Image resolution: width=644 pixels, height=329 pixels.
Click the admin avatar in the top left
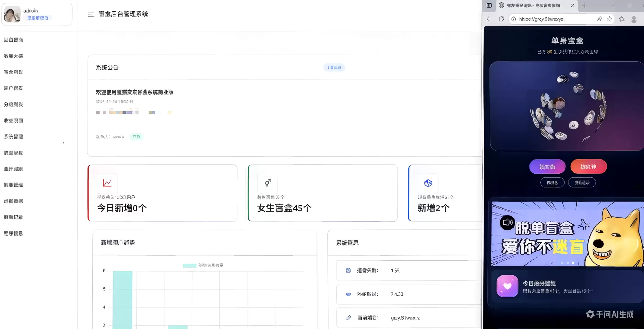(x=12, y=14)
